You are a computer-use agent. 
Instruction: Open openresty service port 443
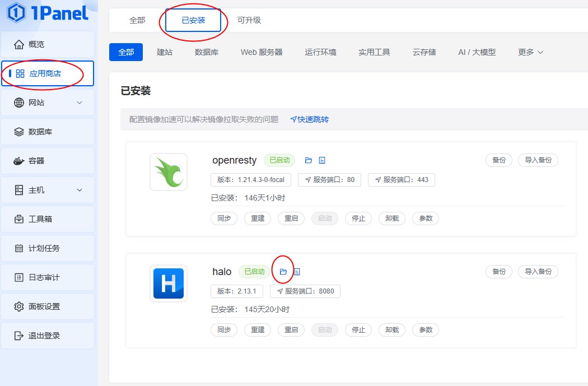[x=402, y=180]
